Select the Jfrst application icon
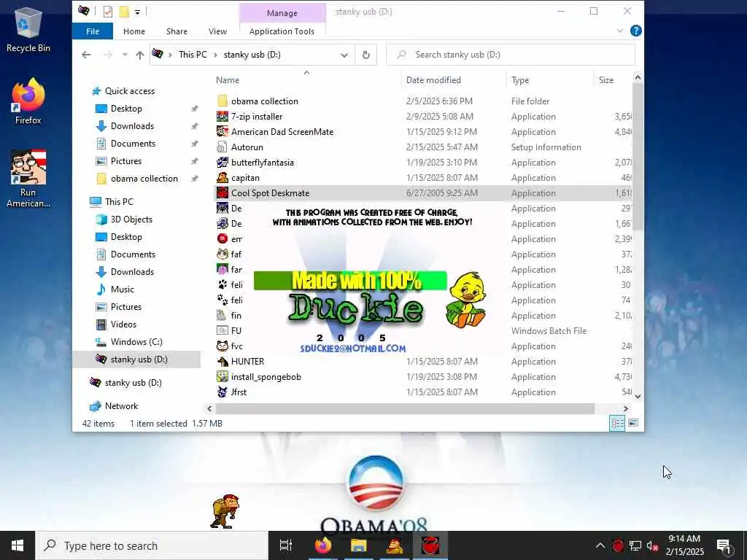The height and width of the screenshot is (560, 747). (x=222, y=392)
